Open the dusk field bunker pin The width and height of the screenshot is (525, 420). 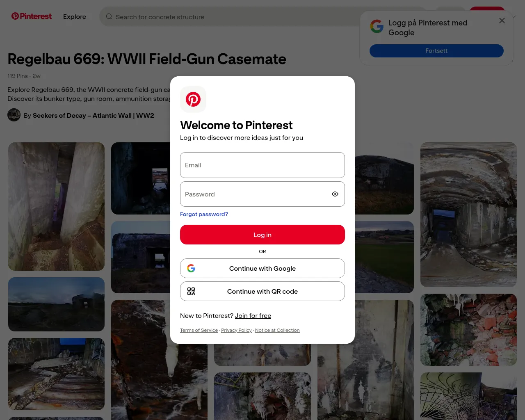point(57,304)
